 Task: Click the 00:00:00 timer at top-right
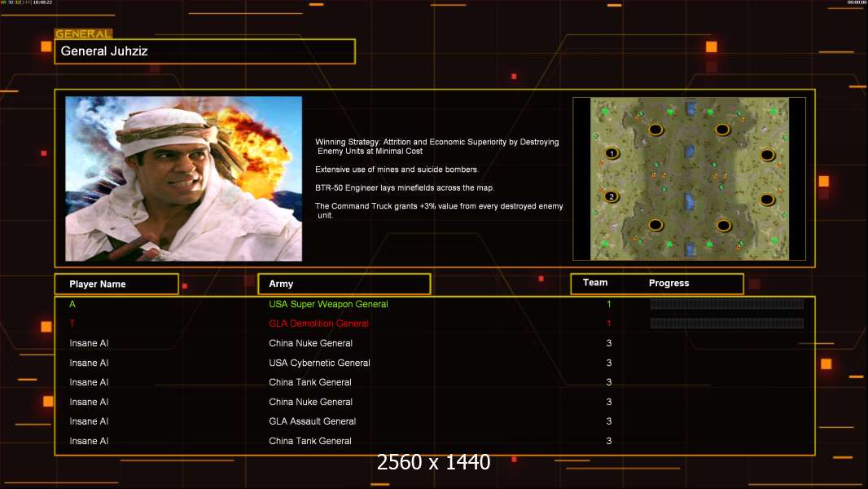pyautogui.click(x=857, y=2)
